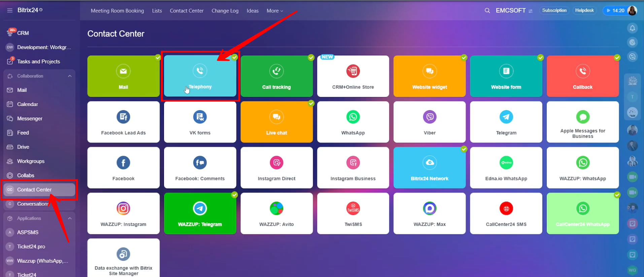644x277 pixels.
Task: Open notifications bell icon
Action: [632, 28]
